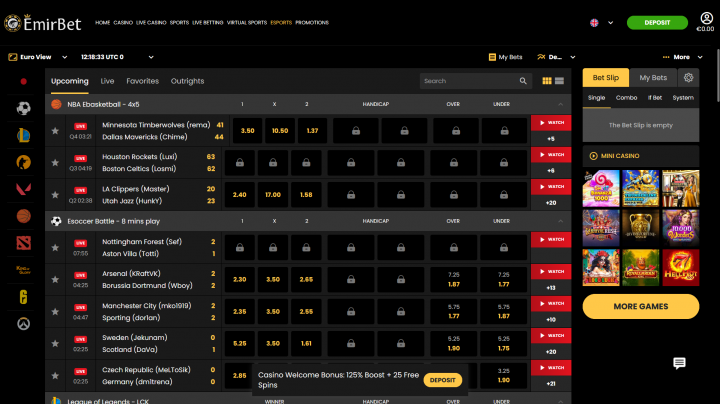Favorite the Czech Republic vs Germany star
Screen dimensions: 720x404
(x=55, y=376)
